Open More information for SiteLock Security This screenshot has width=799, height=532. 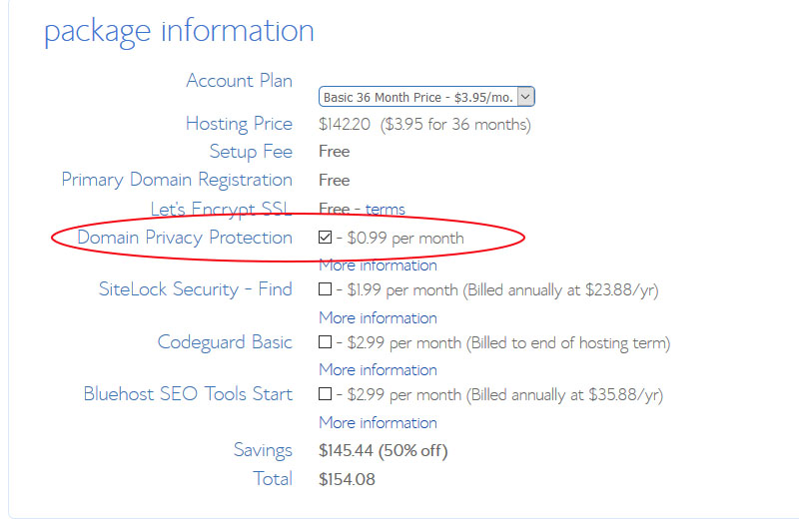(378, 317)
